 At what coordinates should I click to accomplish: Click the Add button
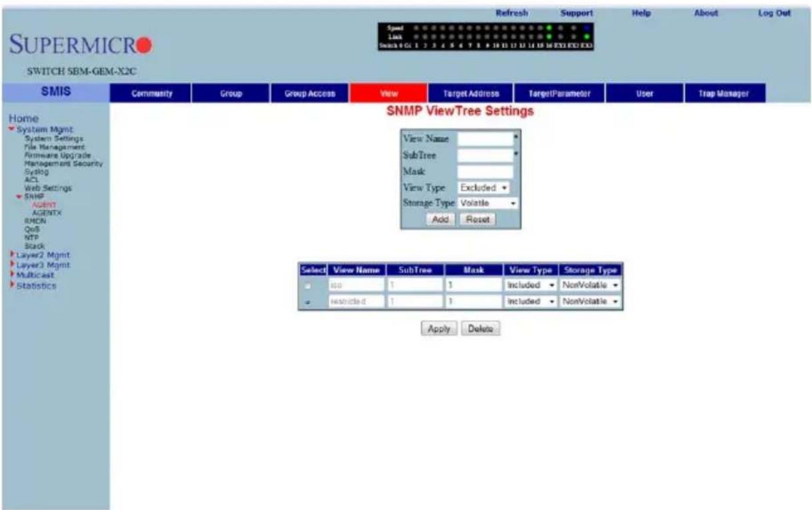(x=442, y=219)
